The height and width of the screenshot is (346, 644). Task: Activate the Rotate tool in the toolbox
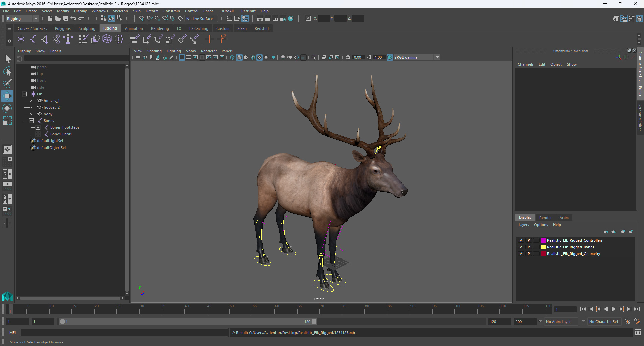[7, 108]
